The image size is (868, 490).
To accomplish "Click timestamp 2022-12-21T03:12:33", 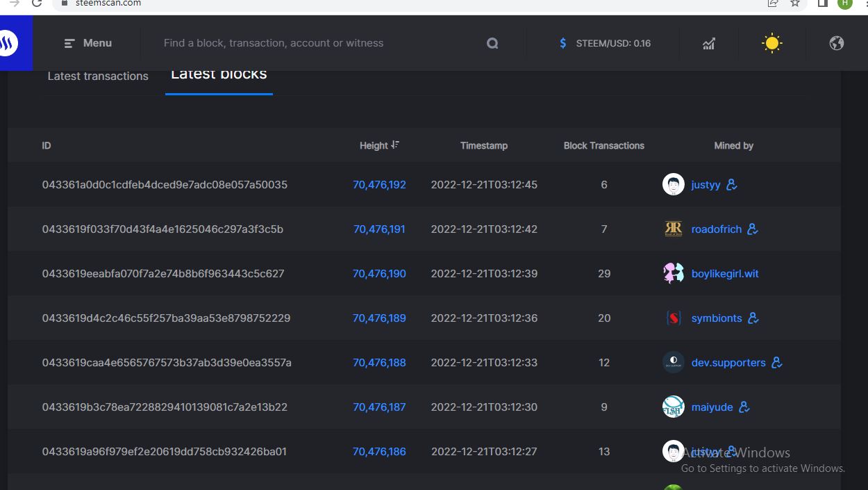I will (x=484, y=363).
